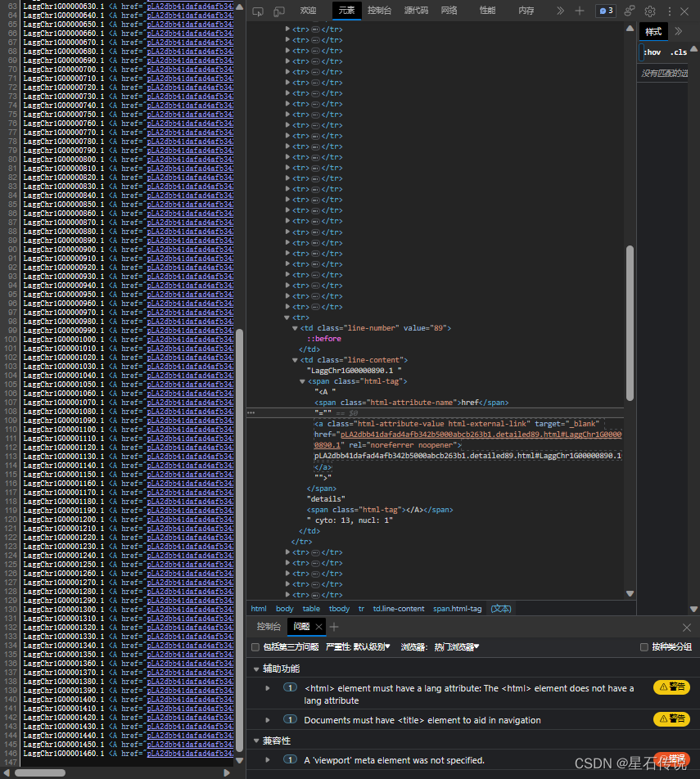Open the 控制台 tab in top bar
This screenshot has width=700, height=779.
pyautogui.click(x=379, y=11)
